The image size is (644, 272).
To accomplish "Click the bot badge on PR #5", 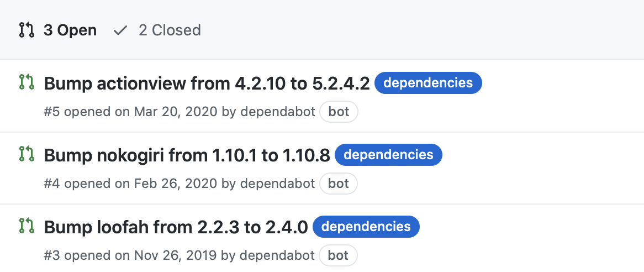I will pos(339,112).
